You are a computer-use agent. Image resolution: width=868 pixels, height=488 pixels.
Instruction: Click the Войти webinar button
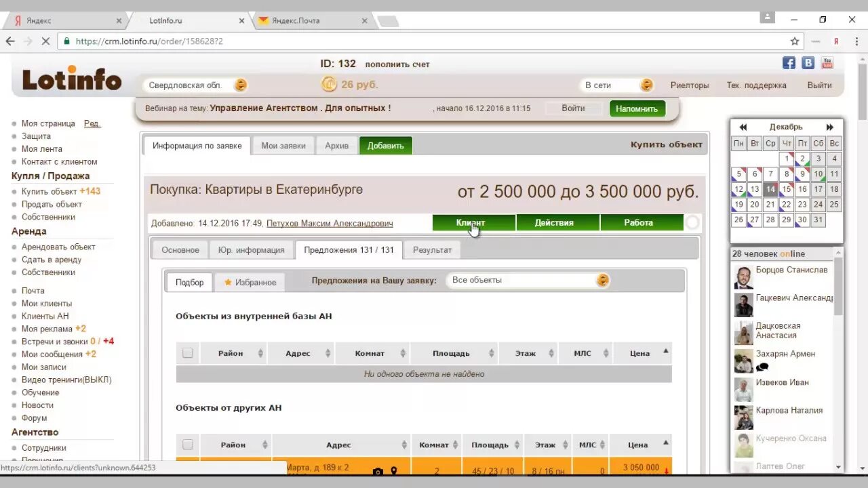(573, 108)
